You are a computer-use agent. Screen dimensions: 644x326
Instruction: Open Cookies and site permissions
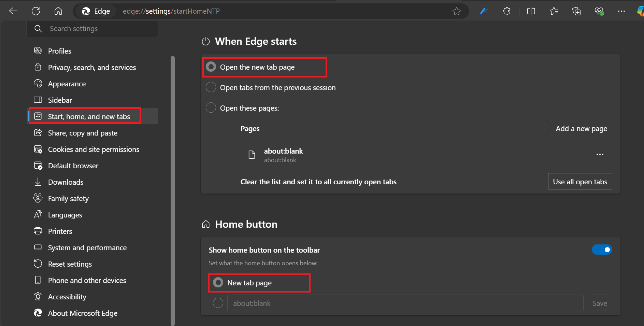(92, 149)
